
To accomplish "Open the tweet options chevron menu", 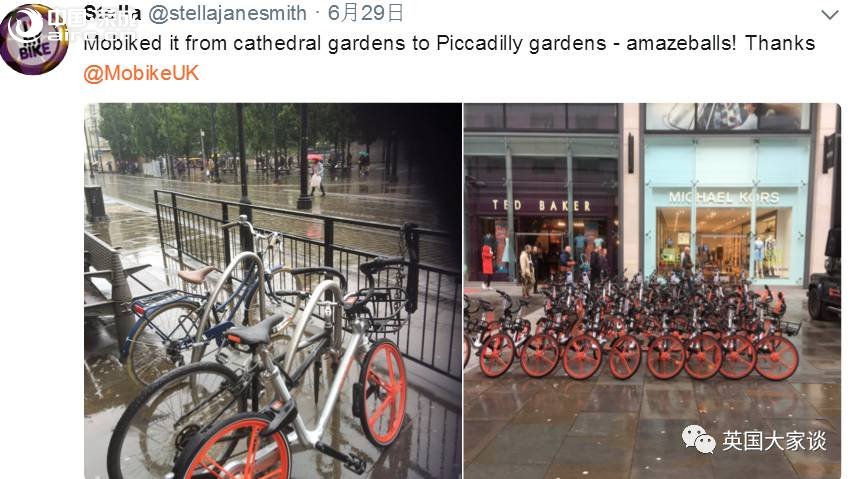I will click(x=829, y=15).
